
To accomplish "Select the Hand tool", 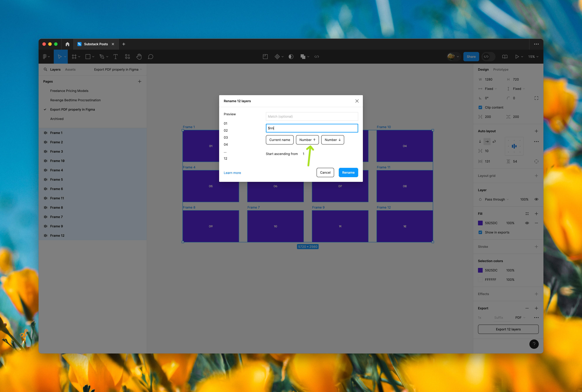I will click(x=139, y=57).
